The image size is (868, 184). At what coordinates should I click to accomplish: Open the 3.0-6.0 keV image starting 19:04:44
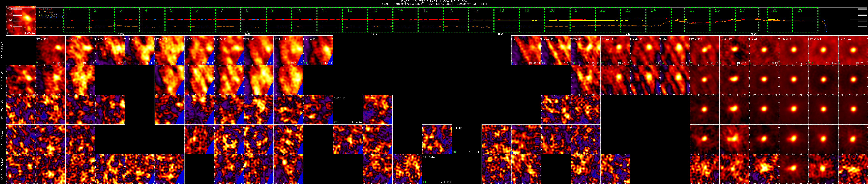tap(80, 50)
